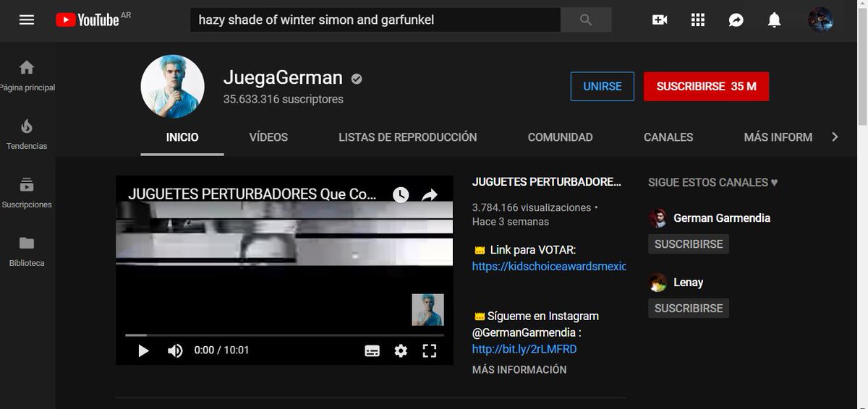The image size is (868, 409).
Task: Click the search magnifier button
Action: click(586, 20)
